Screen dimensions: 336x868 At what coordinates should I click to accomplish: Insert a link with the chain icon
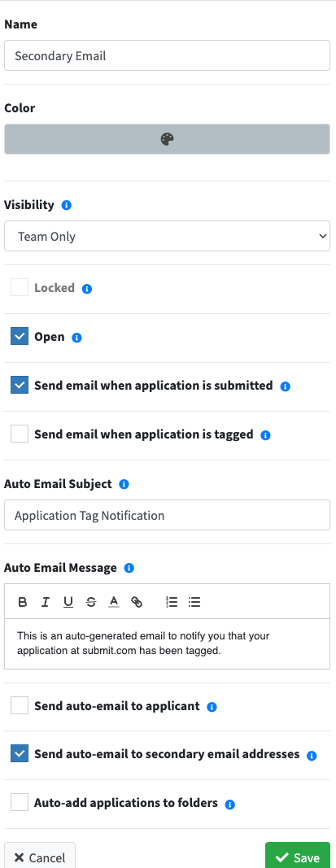click(x=137, y=602)
